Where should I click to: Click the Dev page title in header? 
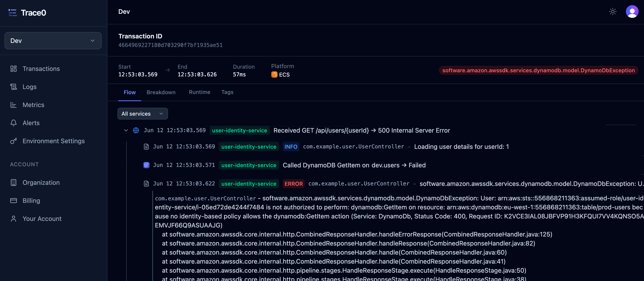tap(124, 12)
